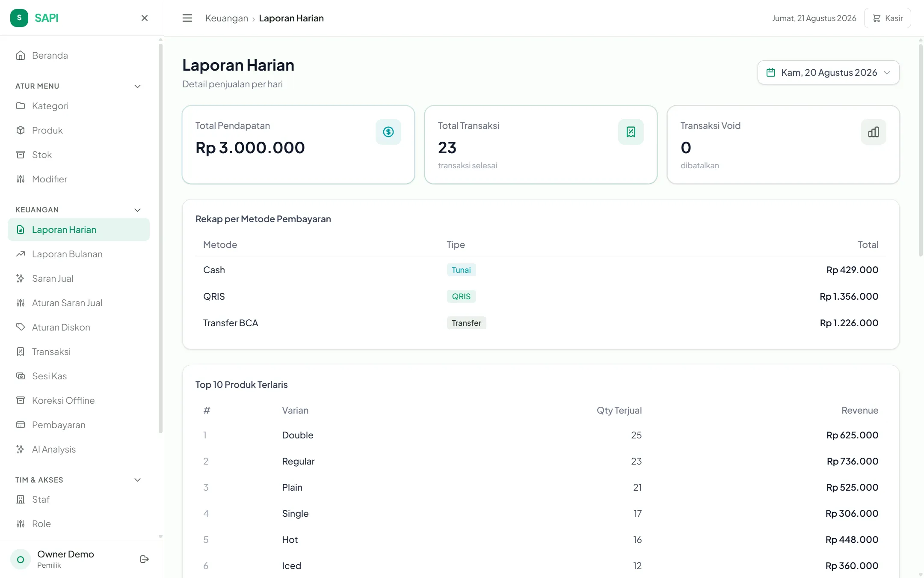
Task: Open Aturan Saran Jual page
Action: click(x=79, y=303)
